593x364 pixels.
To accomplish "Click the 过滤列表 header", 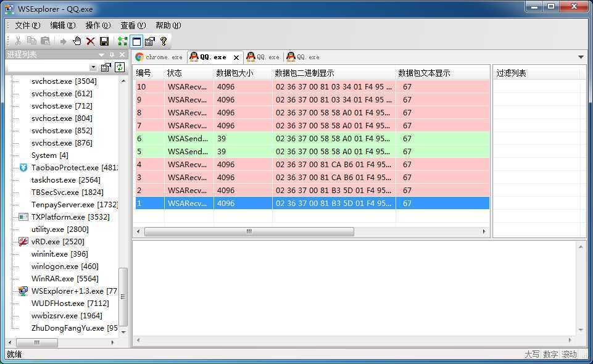I will [536, 73].
